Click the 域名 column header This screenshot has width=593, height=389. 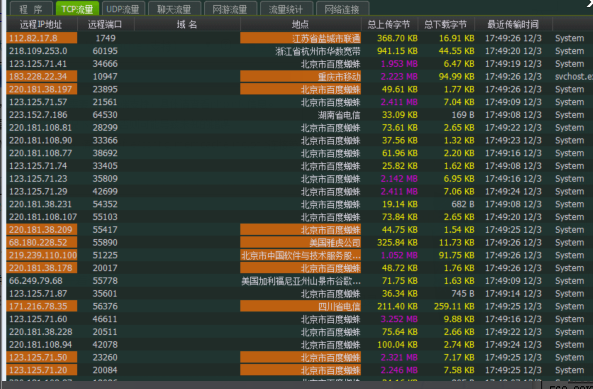tap(187, 25)
